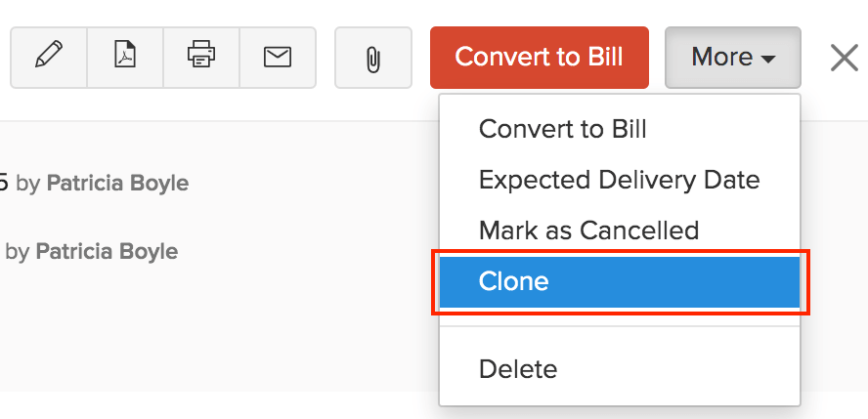The height and width of the screenshot is (419, 868).
Task: Choose Mark as Cancelled from the menu
Action: pyautogui.click(x=588, y=230)
